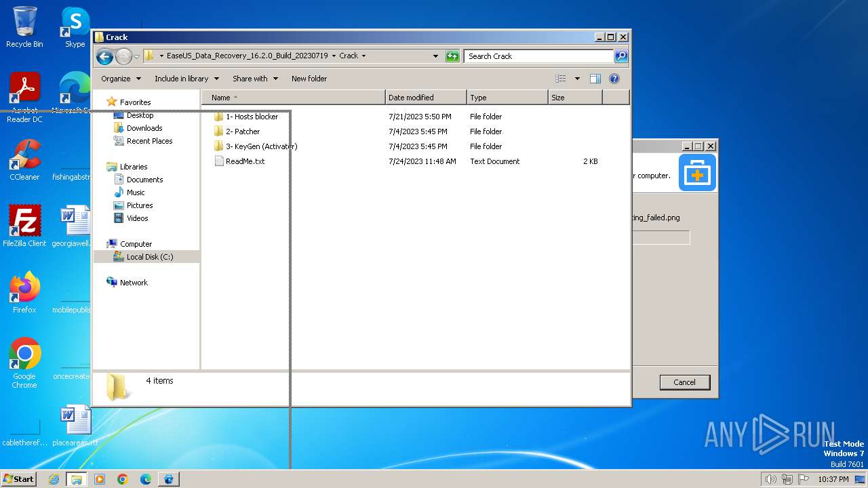
Task: Open Windows Media Player taskbar icon
Action: pos(100,479)
